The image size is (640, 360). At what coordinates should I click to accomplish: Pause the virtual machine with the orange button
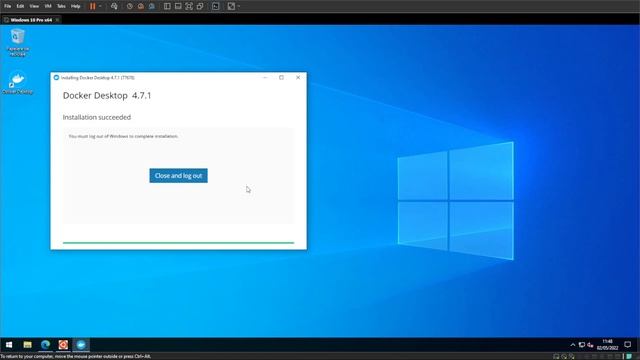pyautogui.click(x=93, y=6)
